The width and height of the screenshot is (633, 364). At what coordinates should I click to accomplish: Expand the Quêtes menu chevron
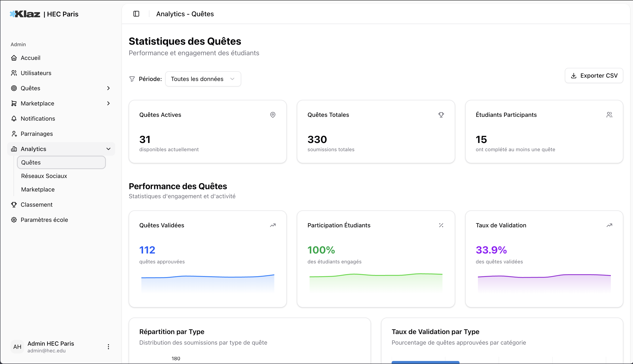tap(108, 88)
